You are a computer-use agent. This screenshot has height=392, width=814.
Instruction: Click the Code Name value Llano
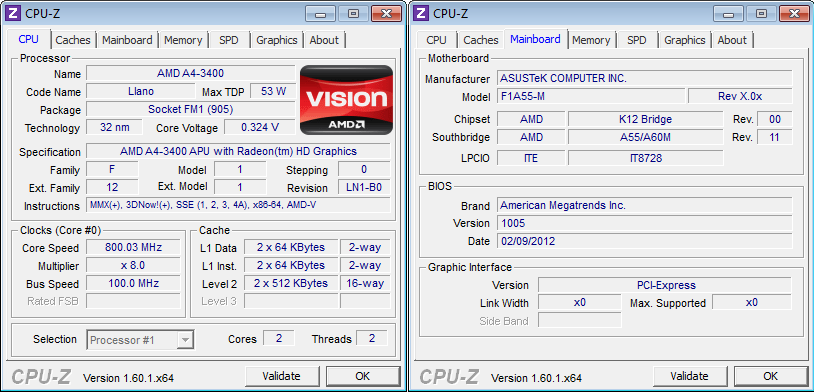141,91
